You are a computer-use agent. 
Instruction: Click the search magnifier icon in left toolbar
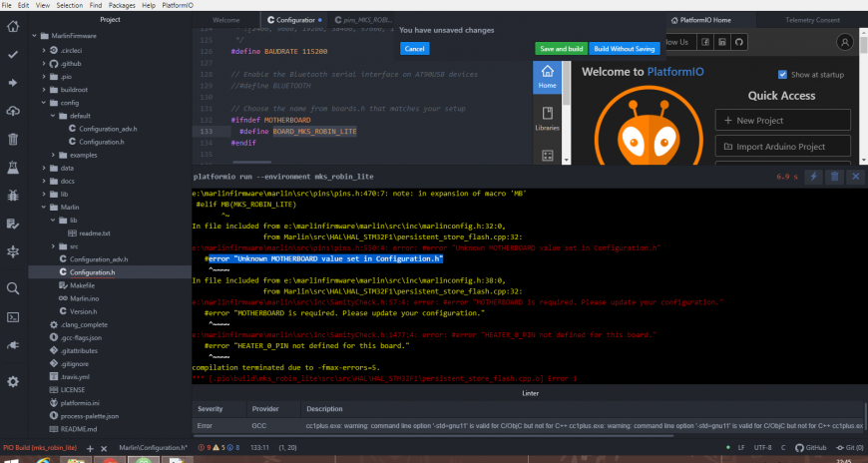(x=13, y=288)
